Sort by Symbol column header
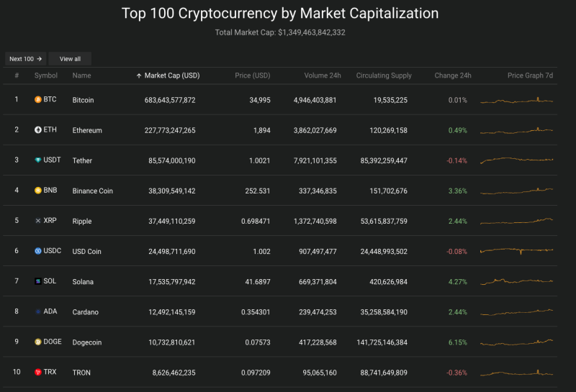Image resolution: width=576 pixels, height=392 pixels. click(46, 76)
